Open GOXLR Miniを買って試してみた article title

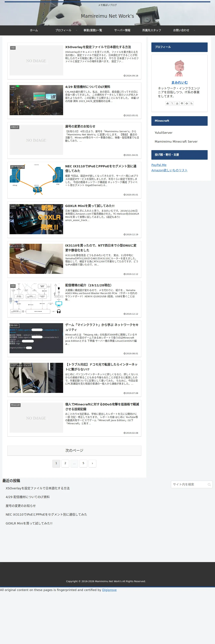coord(90,206)
